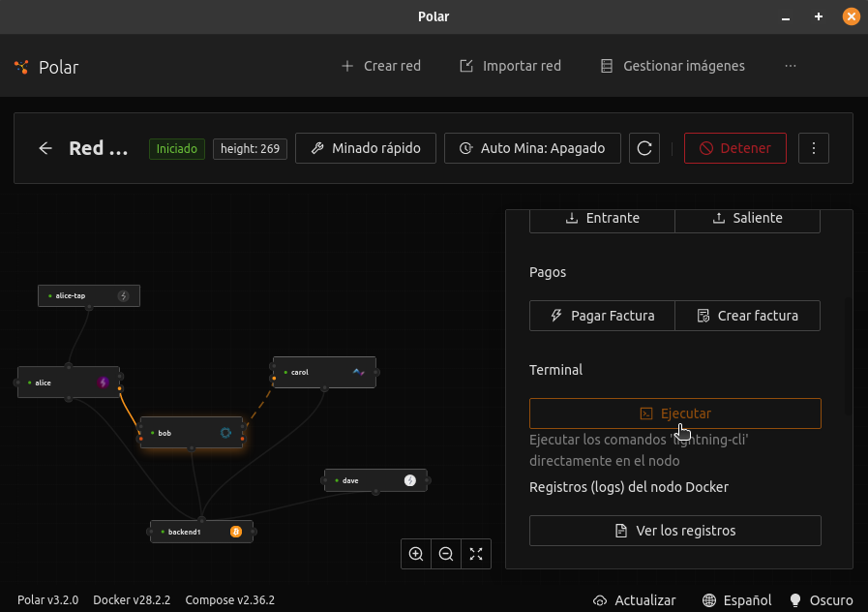Toggle the Oscuro theme setting
The image size is (868, 612).
point(822,600)
